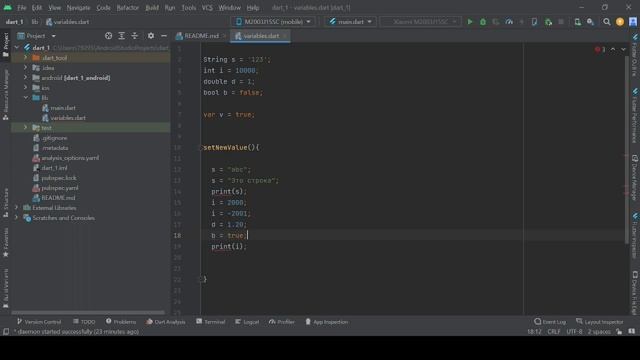Run the app with the green play icon
The height and width of the screenshot is (360, 640).
click(470, 22)
